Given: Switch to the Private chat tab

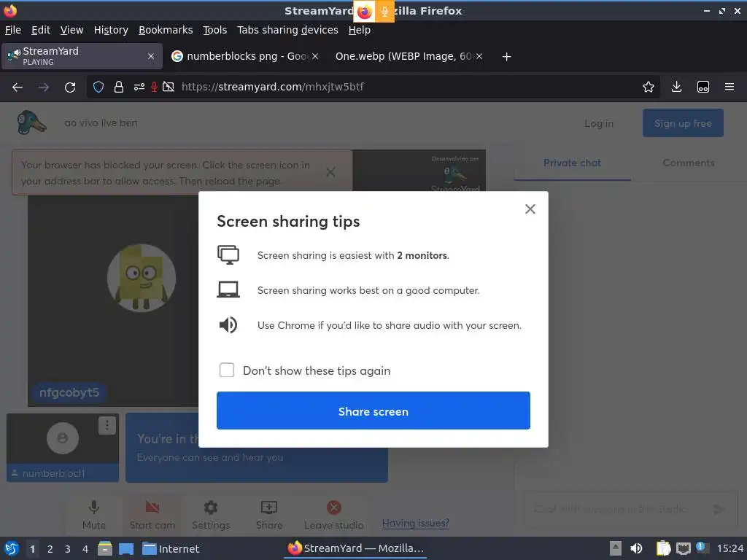Looking at the screenshot, I should (572, 163).
